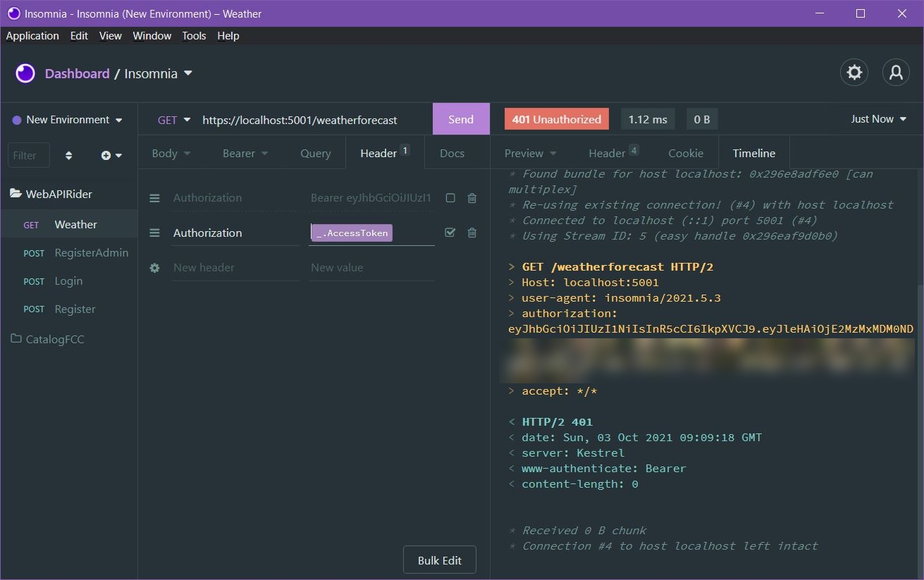Open Insomnia application settings gear
This screenshot has width=924, height=580.
(854, 72)
